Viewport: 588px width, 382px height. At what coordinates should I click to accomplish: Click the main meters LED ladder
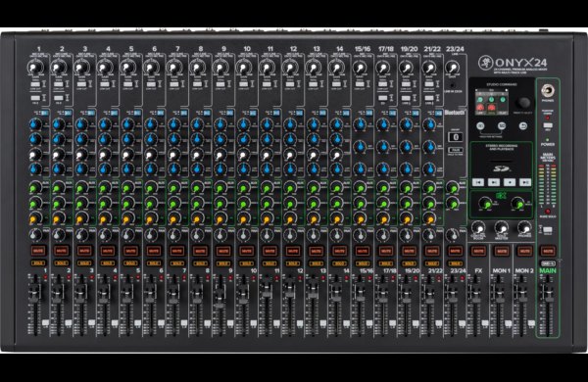click(548, 184)
